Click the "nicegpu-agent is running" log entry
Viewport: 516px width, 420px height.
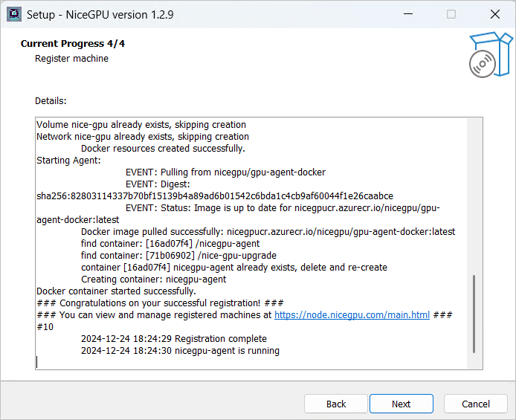click(180, 351)
